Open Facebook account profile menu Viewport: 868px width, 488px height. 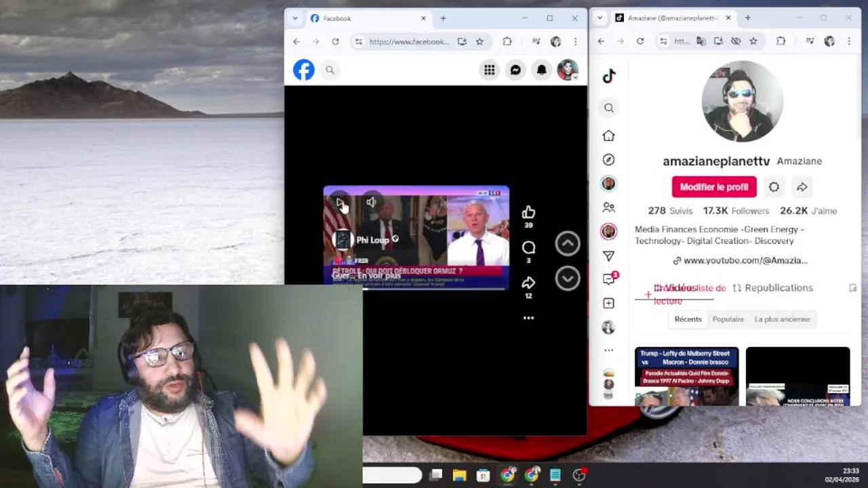tap(568, 70)
